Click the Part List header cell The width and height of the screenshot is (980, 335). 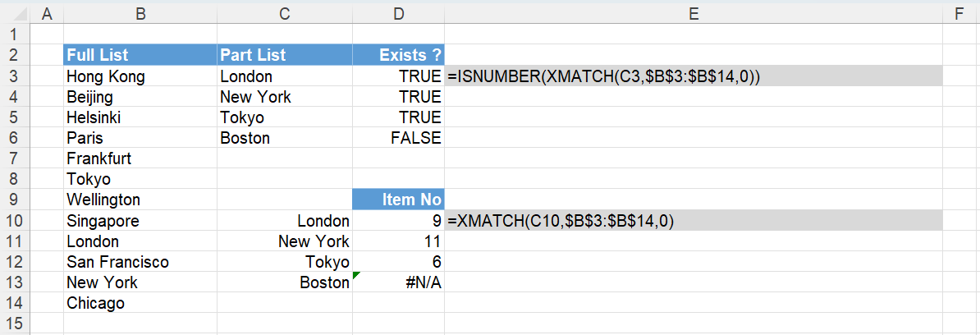pos(284,54)
